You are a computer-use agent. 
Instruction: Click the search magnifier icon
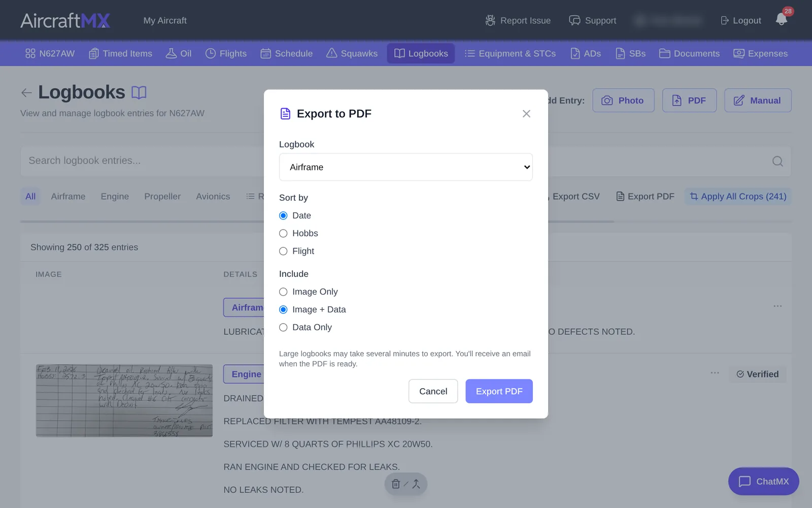777,161
